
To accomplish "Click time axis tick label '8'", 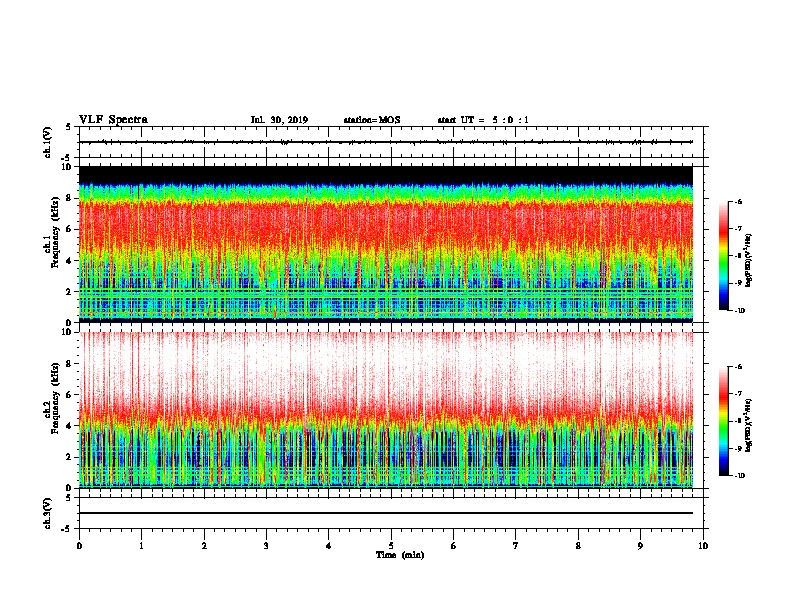I will tap(578, 545).
